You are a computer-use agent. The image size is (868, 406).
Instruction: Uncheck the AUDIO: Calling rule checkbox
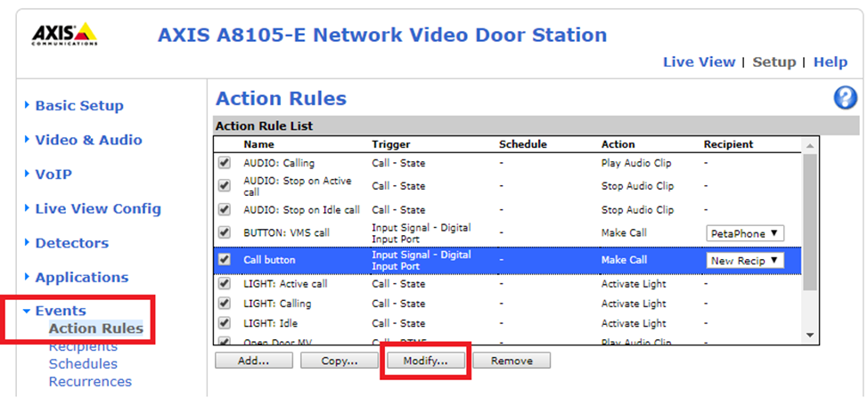[225, 164]
